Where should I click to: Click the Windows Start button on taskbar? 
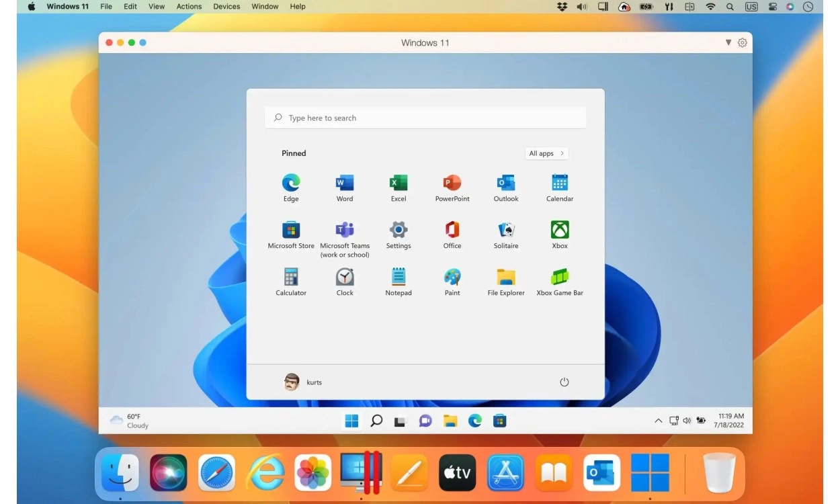[351, 421]
